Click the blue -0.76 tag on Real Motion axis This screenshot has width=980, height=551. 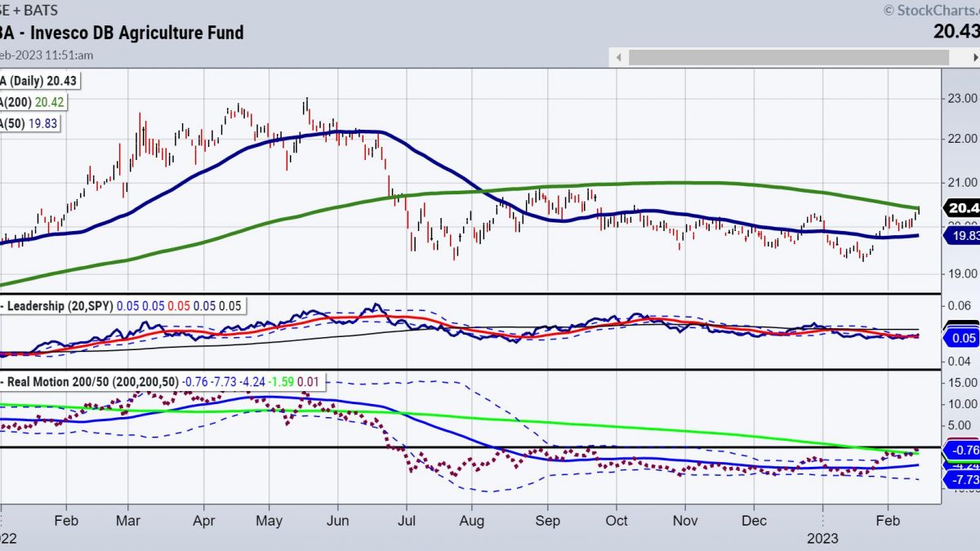click(x=963, y=450)
